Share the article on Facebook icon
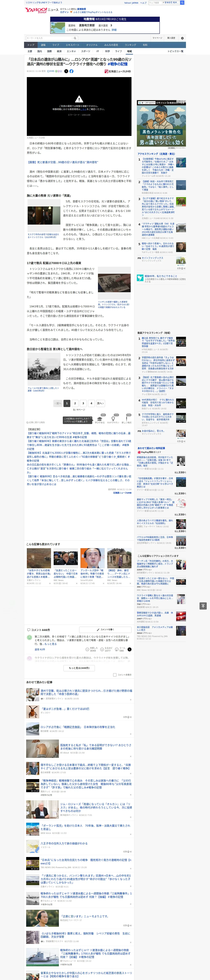 [x=71, y=71]
